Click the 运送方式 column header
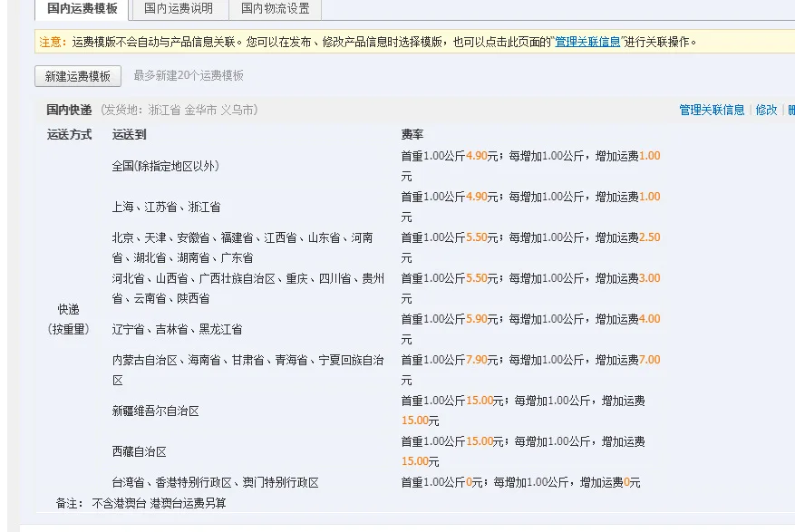 pos(69,134)
